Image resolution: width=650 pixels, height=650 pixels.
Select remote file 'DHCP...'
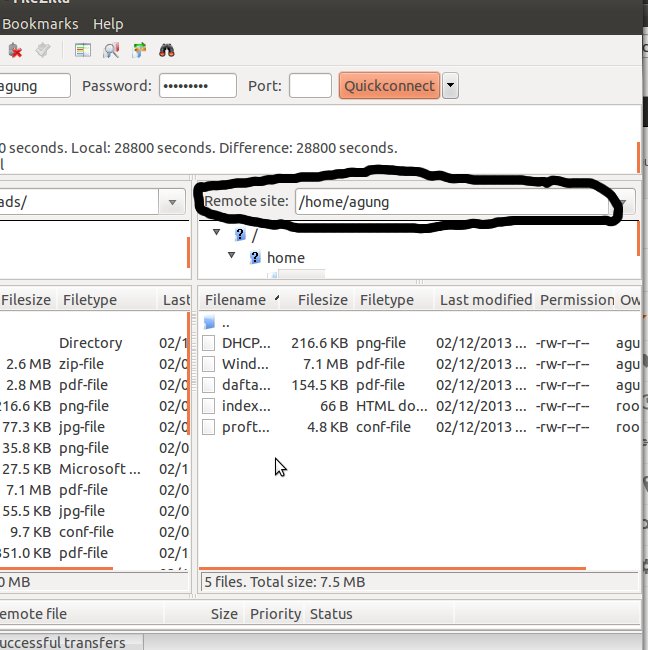point(246,343)
